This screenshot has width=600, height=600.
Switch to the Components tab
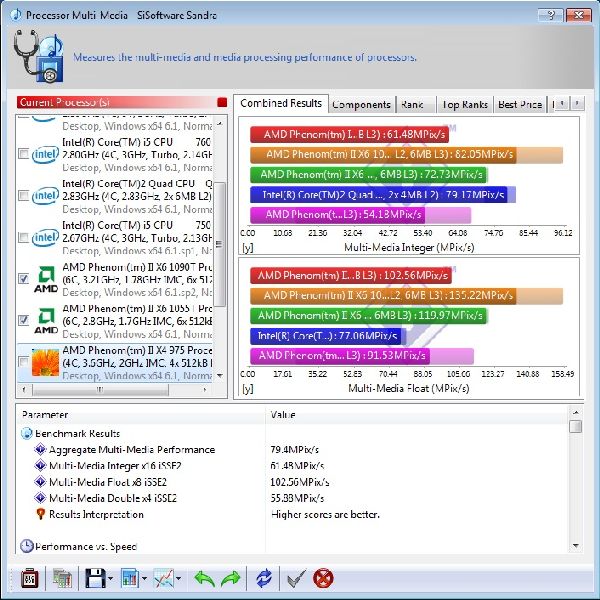(x=361, y=104)
